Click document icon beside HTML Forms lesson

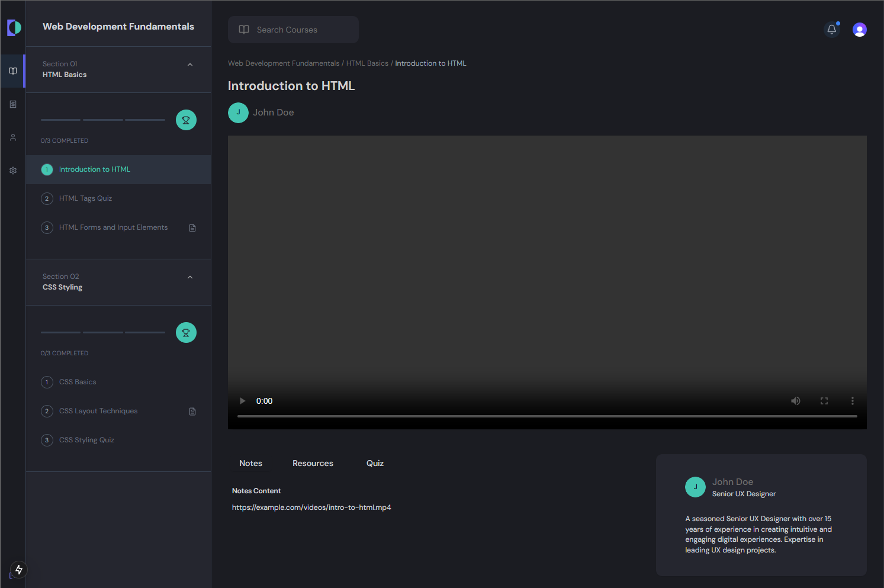(192, 228)
